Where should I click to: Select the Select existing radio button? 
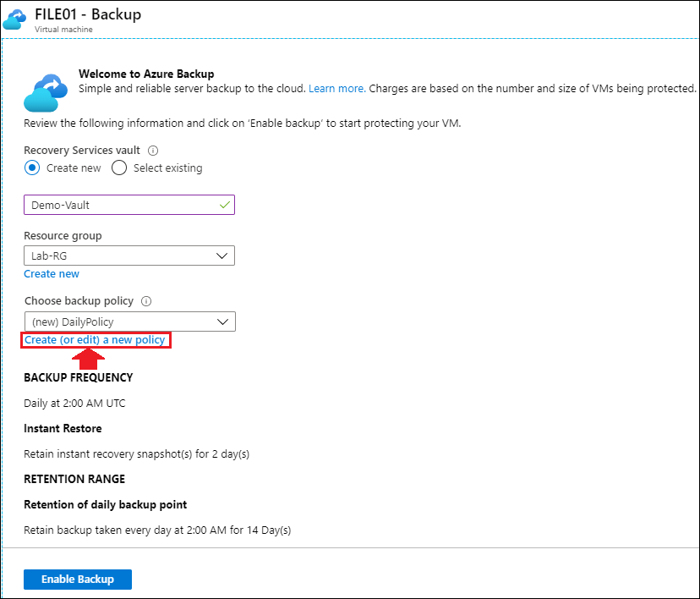coord(119,168)
